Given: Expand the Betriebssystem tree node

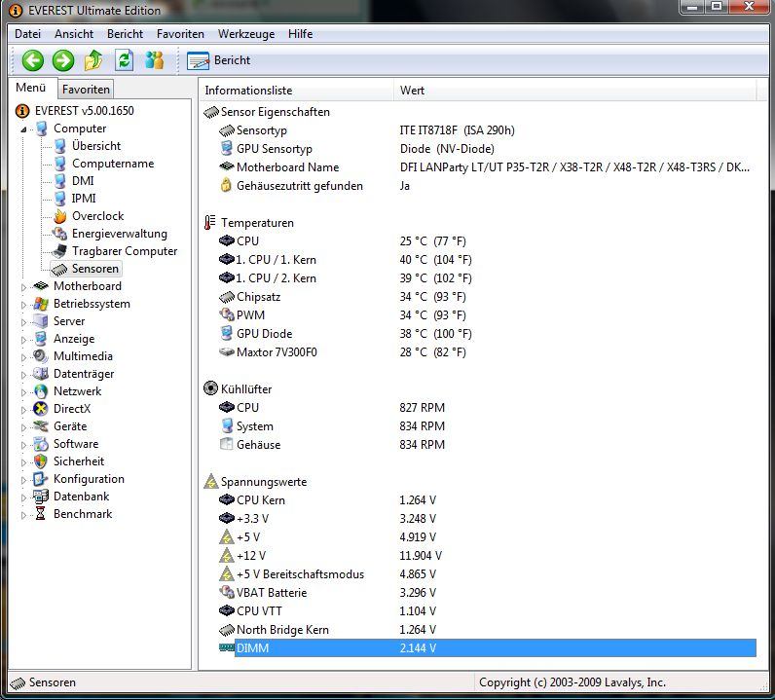Looking at the screenshot, I should [x=23, y=305].
